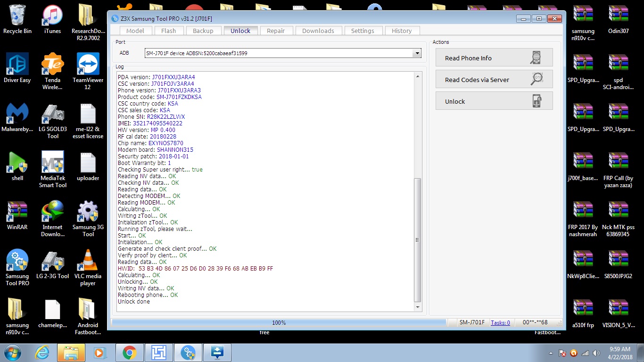Select LG SGOLD3 Tool icon
The image size is (644, 362).
point(52,121)
